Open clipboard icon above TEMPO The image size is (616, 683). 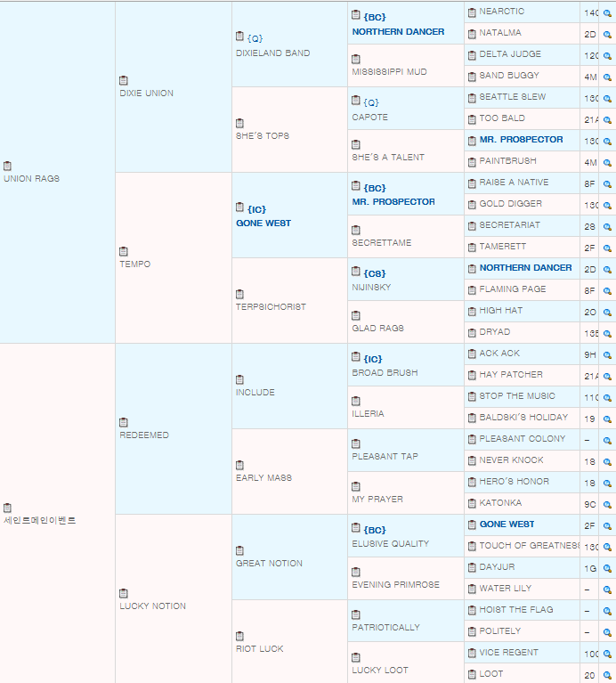coord(124,251)
